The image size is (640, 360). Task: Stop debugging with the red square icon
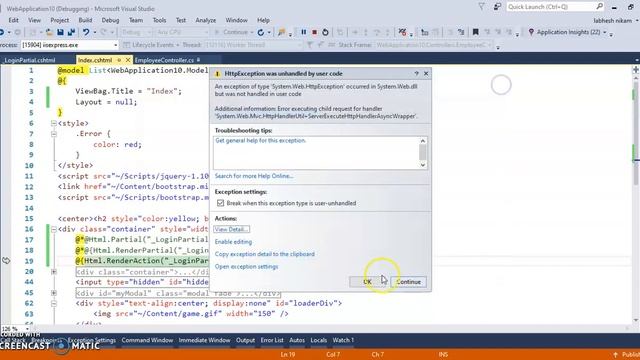pos(314,32)
